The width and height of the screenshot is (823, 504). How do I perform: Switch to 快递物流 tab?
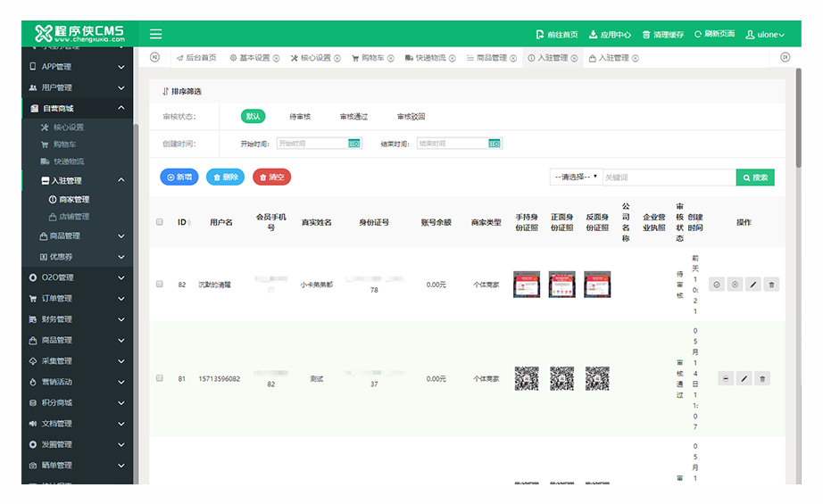click(x=425, y=58)
